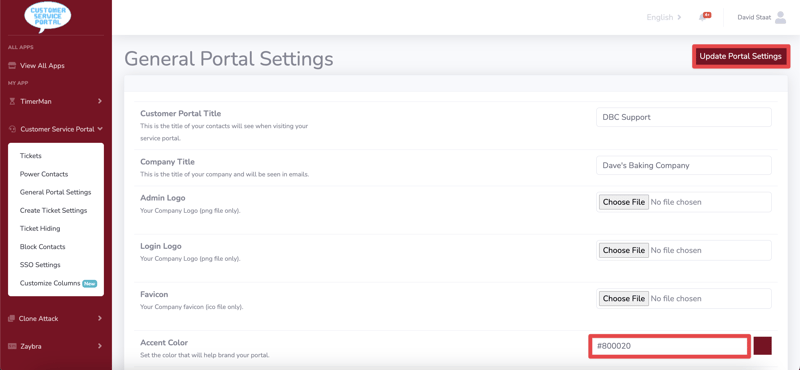Open Block Contacts page

[x=42, y=246]
